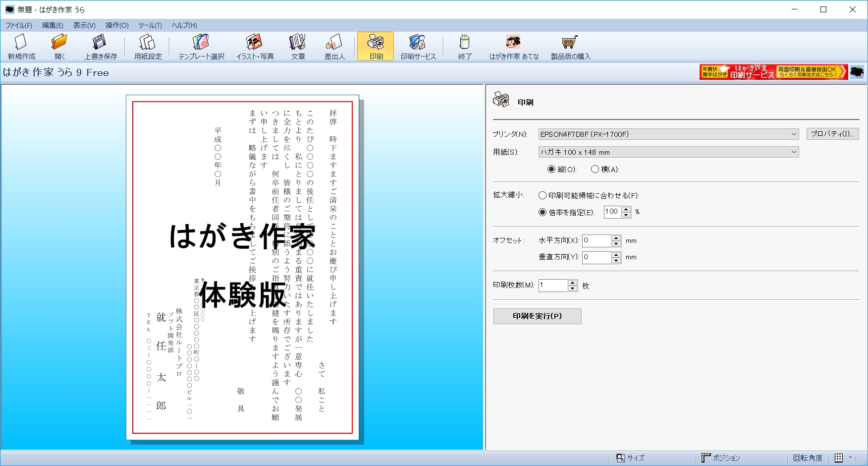Exit via the 終了 toolbar icon
Image resolution: width=868 pixels, height=466 pixels.
coord(465,42)
